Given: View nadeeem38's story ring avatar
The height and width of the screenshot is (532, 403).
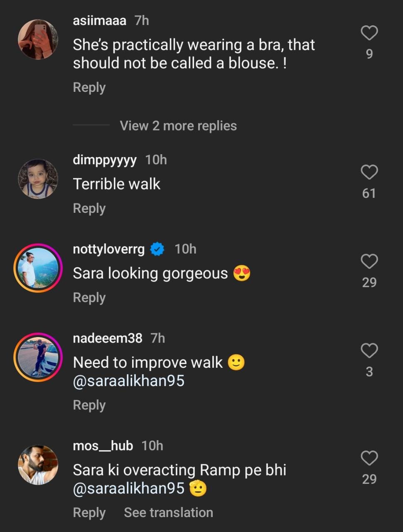Looking at the screenshot, I should pyautogui.click(x=38, y=357).
